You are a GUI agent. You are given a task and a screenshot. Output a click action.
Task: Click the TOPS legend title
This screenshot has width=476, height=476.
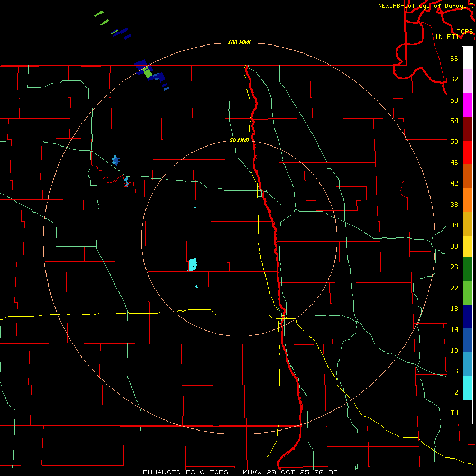pyautogui.click(x=465, y=32)
